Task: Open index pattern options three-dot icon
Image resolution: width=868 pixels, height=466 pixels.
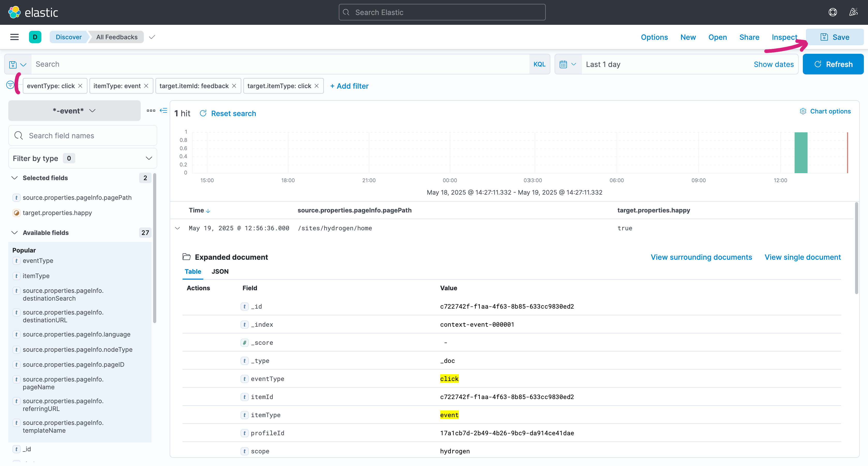Action: click(x=151, y=110)
